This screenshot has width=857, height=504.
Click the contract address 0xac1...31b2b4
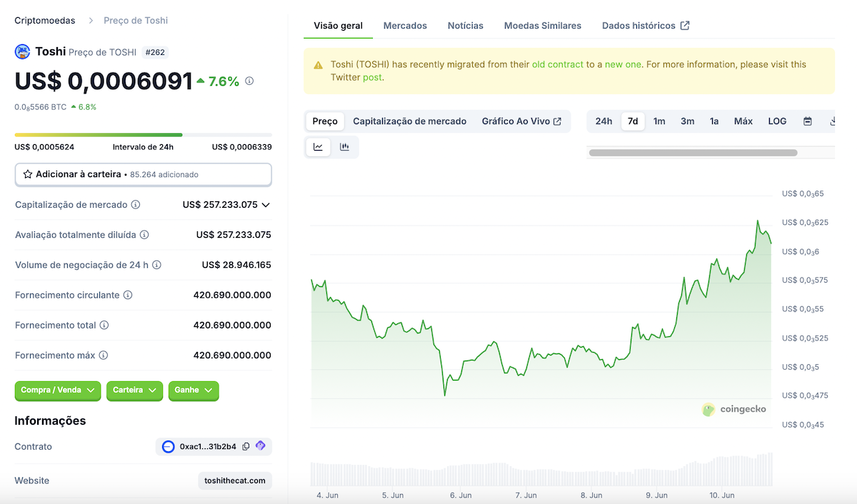tap(208, 447)
